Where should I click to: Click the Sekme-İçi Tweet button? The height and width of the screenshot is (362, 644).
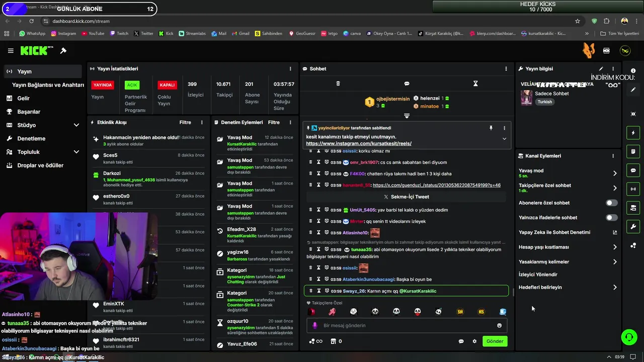pos(407,197)
